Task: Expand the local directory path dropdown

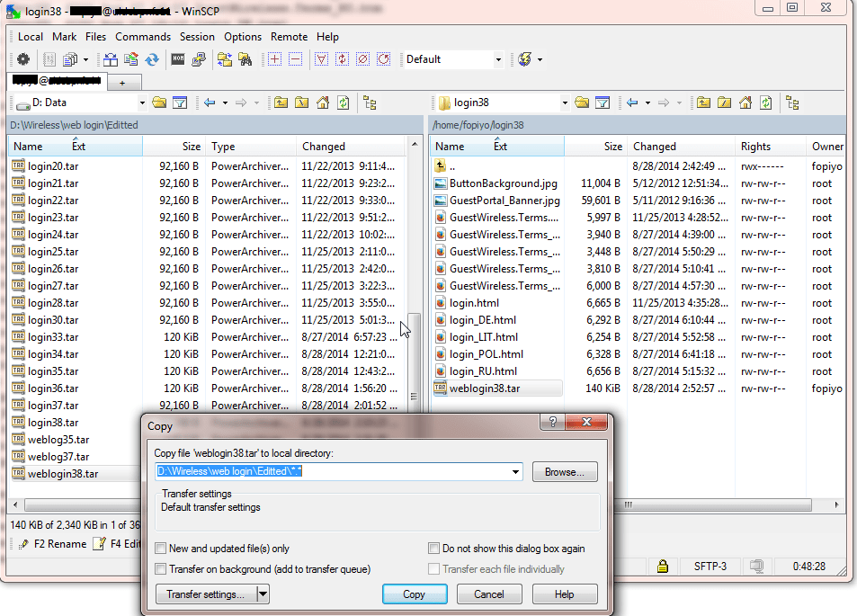Action: pos(515,472)
